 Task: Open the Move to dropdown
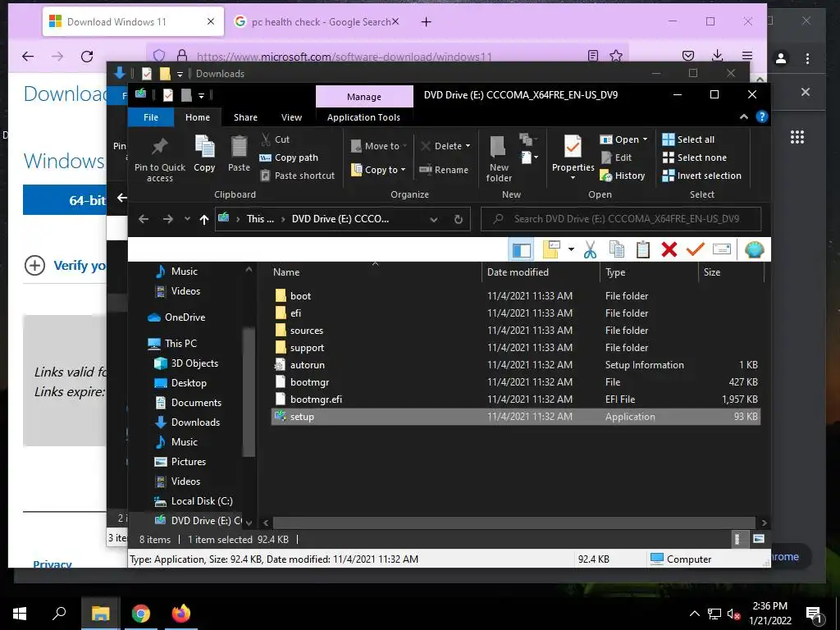pyautogui.click(x=379, y=146)
